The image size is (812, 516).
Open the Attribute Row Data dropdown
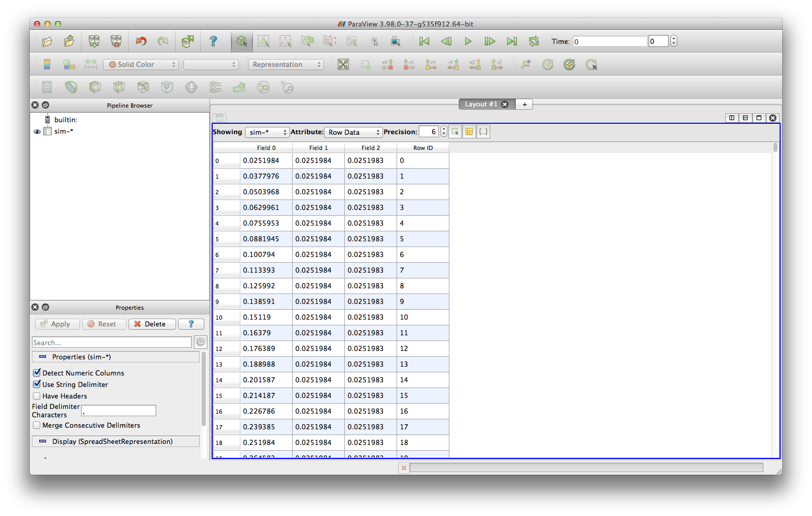[x=353, y=132]
